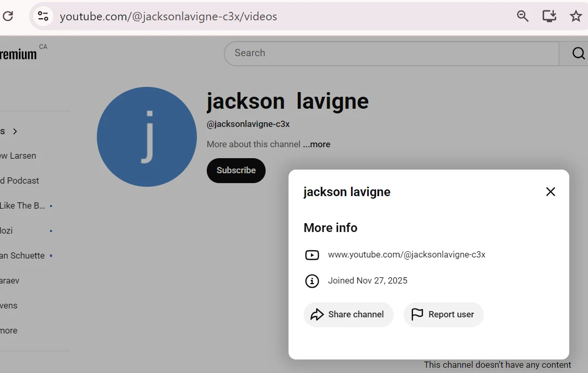Expand channel description via ...more
Viewport: 588px width, 373px height.
coord(317,144)
